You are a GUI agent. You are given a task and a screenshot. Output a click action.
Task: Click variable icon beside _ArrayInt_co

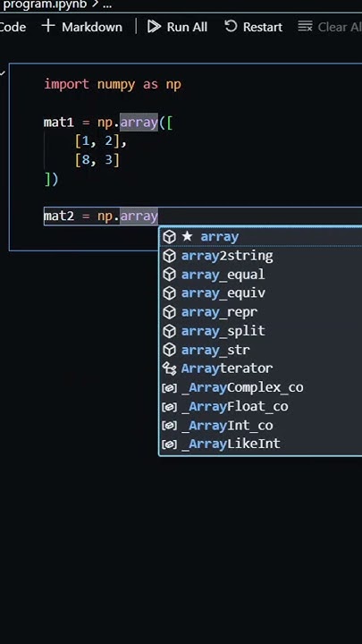[x=169, y=426]
